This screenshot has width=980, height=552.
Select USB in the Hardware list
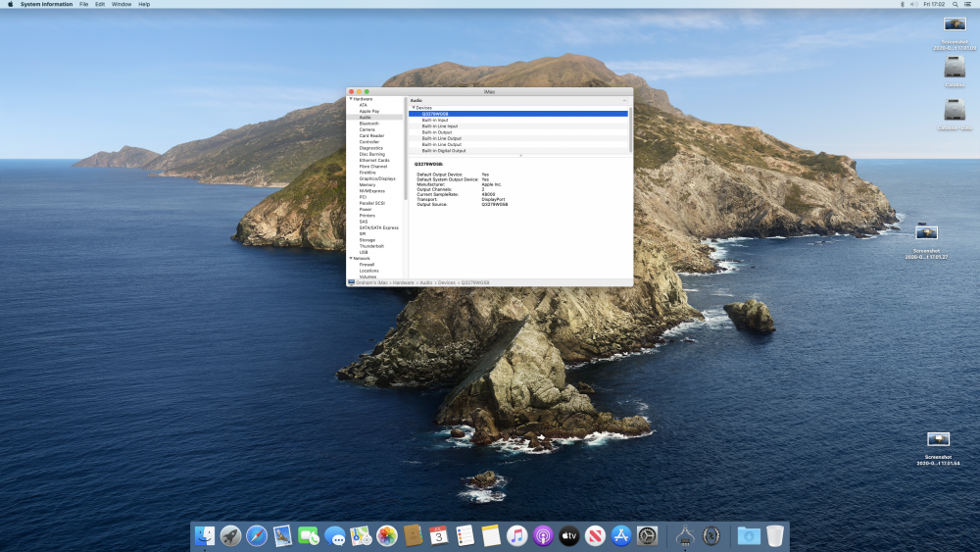pyautogui.click(x=364, y=252)
